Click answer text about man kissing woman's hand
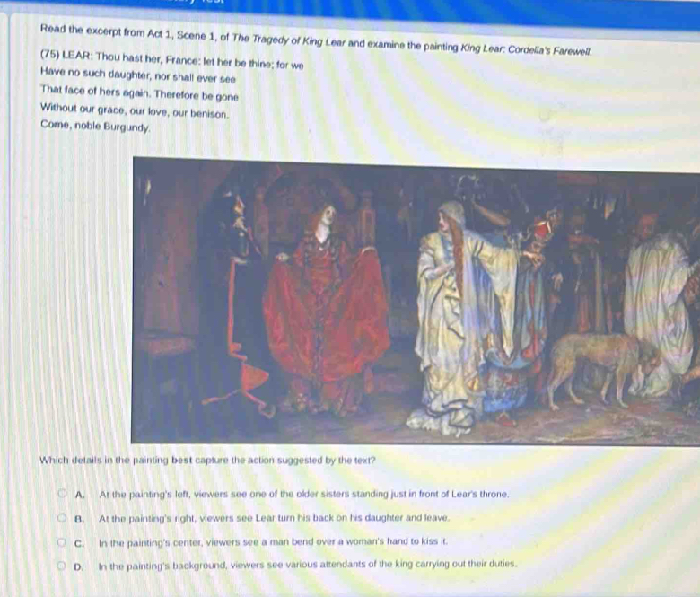 274,542
